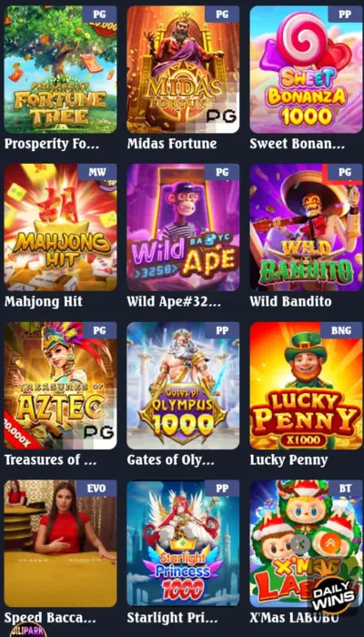Viewport: 364px width, 637px height.
Task: Tap the Daily Wins badge icon
Action: (x=332, y=594)
